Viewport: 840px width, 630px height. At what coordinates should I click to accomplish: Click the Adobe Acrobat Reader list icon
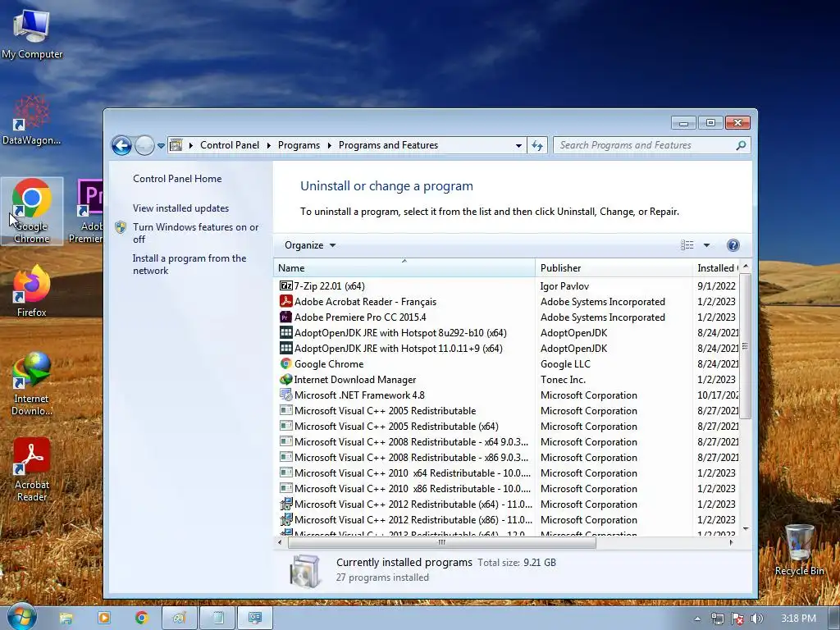coord(286,302)
